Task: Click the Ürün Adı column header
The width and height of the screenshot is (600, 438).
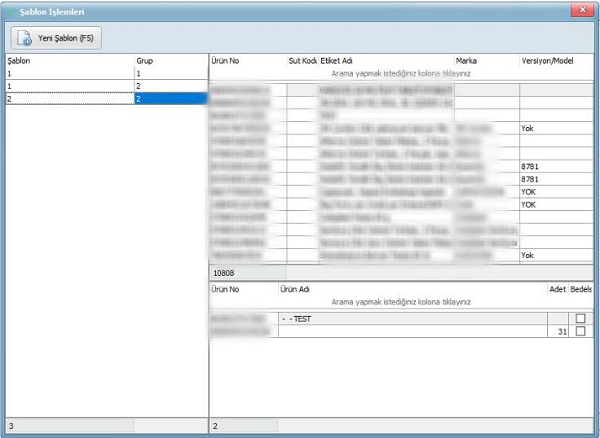Action: [410, 289]
